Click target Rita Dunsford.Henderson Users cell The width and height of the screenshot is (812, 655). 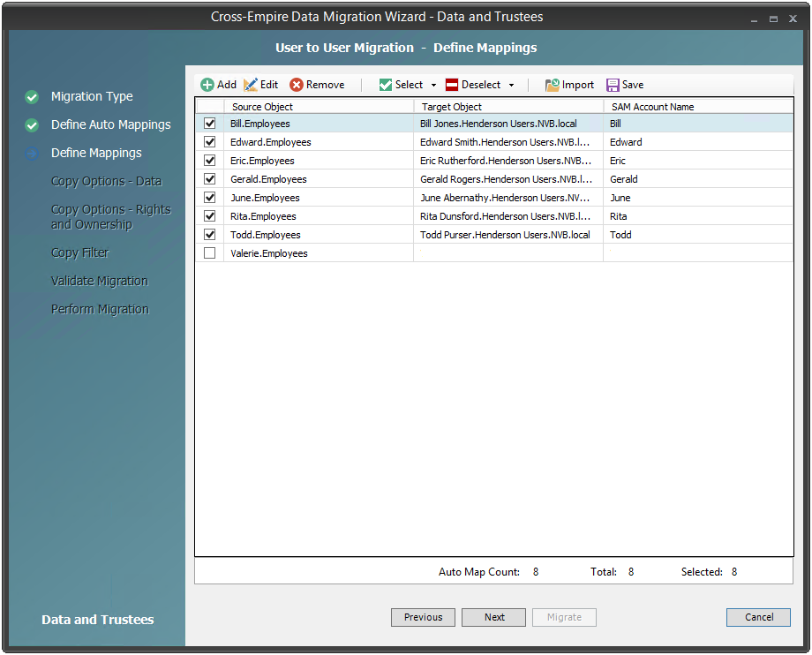(508, 216)
